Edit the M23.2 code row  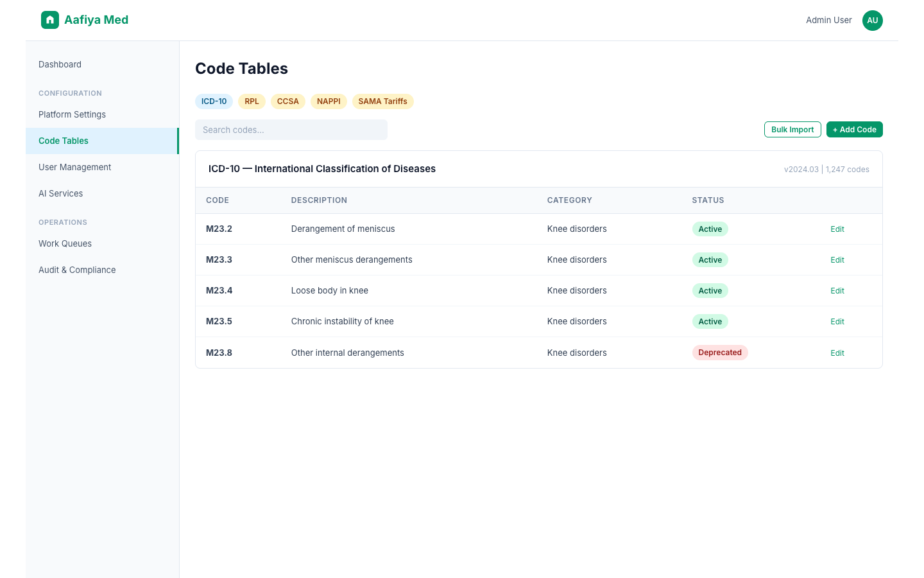pyautogui.click(x=837, y=229)
